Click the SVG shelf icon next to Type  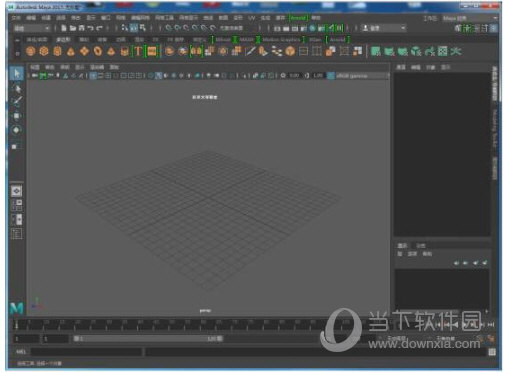(152, 51)
